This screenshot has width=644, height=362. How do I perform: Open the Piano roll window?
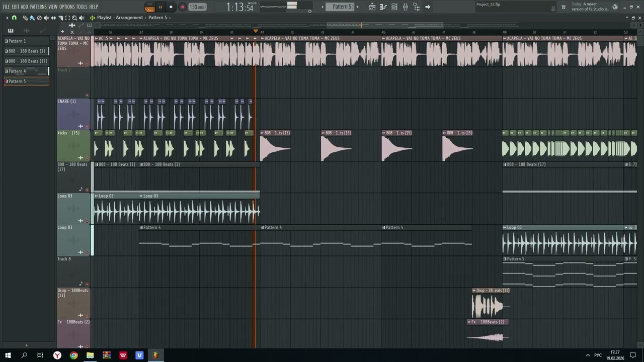(383, 7)
